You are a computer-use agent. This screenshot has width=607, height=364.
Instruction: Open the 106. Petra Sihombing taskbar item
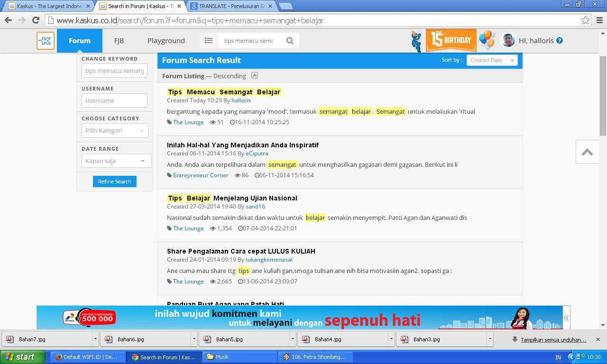pos(316,357)
